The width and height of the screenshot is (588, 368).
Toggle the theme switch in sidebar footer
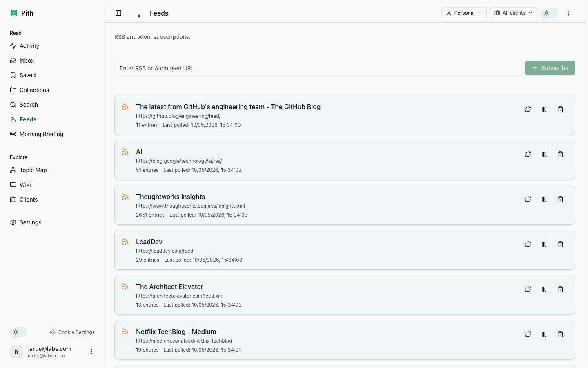(19, 332)
